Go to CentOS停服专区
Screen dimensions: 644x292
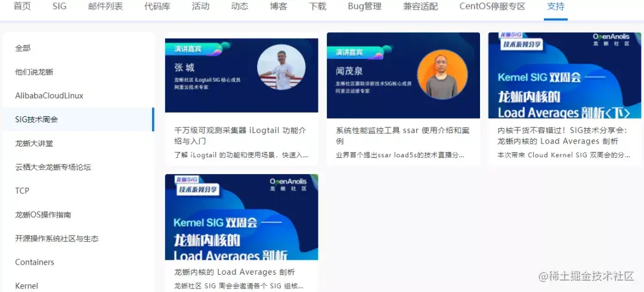pyautogui.click(x=493, y=7)
